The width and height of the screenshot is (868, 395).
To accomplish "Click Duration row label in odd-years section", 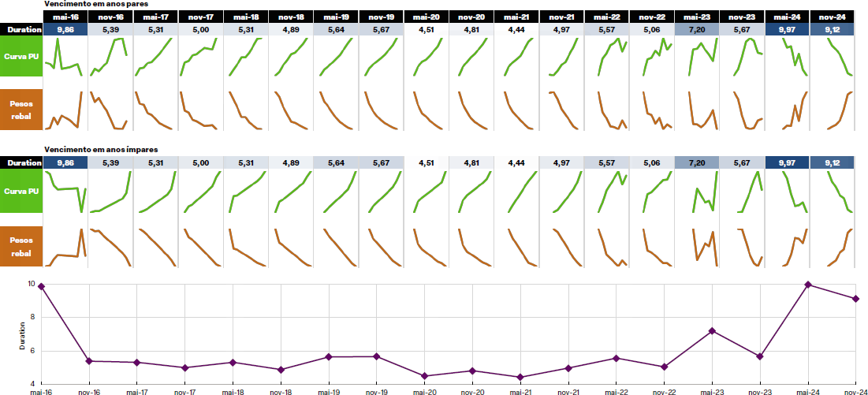I will click(x=21, y=162).
